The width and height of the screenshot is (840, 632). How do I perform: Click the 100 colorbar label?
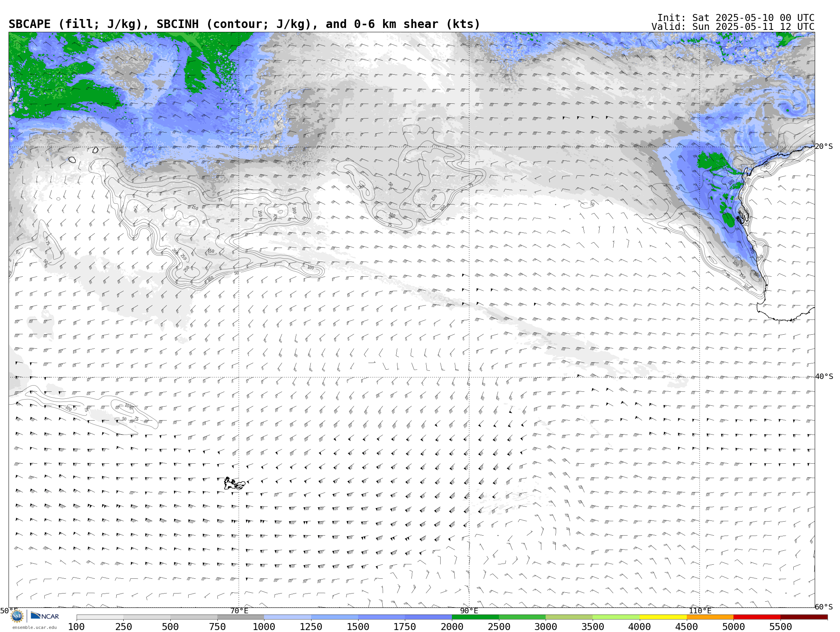point(77,627)
